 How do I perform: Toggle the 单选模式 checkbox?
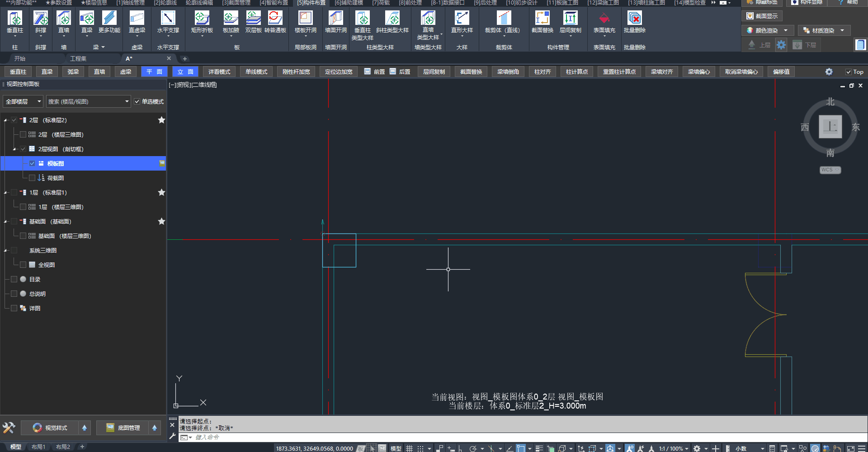[137, 102]
